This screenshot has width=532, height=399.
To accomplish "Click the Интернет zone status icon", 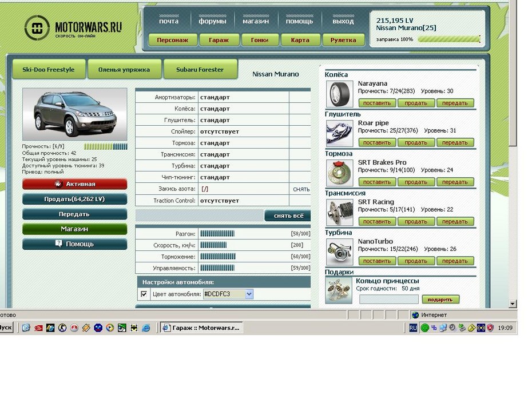I will coord(415,315).
